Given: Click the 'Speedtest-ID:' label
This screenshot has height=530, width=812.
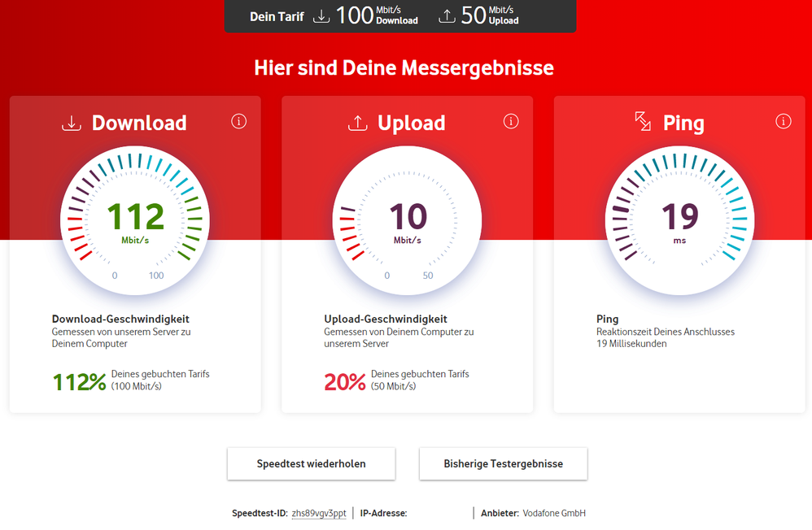Looking at the screenshot, I should [260, 514].
